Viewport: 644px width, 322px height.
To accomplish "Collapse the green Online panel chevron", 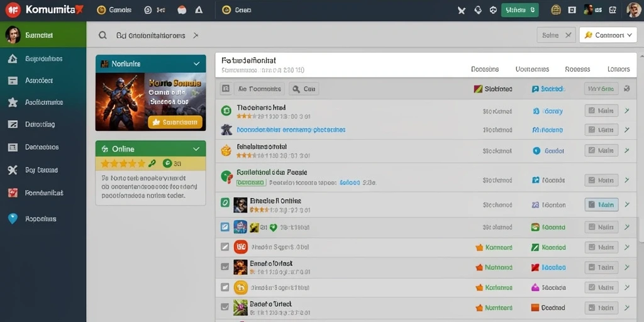I will [x=196, y=149].
